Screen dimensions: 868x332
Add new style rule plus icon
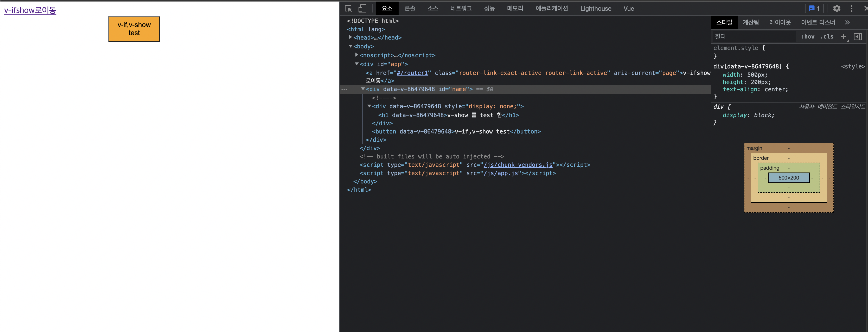(843, 36)
